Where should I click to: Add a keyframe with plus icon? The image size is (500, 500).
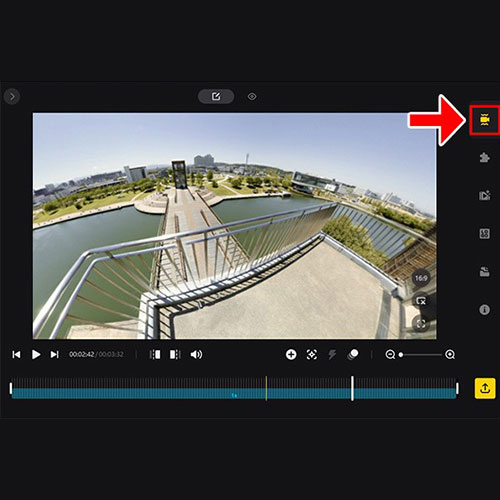(x=291, y=354)
